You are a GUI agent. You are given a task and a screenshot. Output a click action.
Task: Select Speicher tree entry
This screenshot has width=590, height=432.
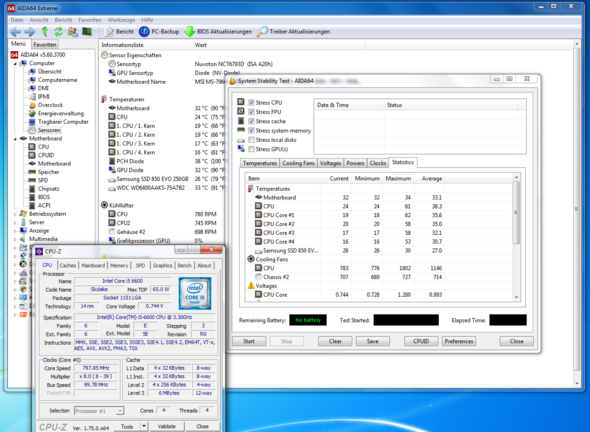[49, 172]
